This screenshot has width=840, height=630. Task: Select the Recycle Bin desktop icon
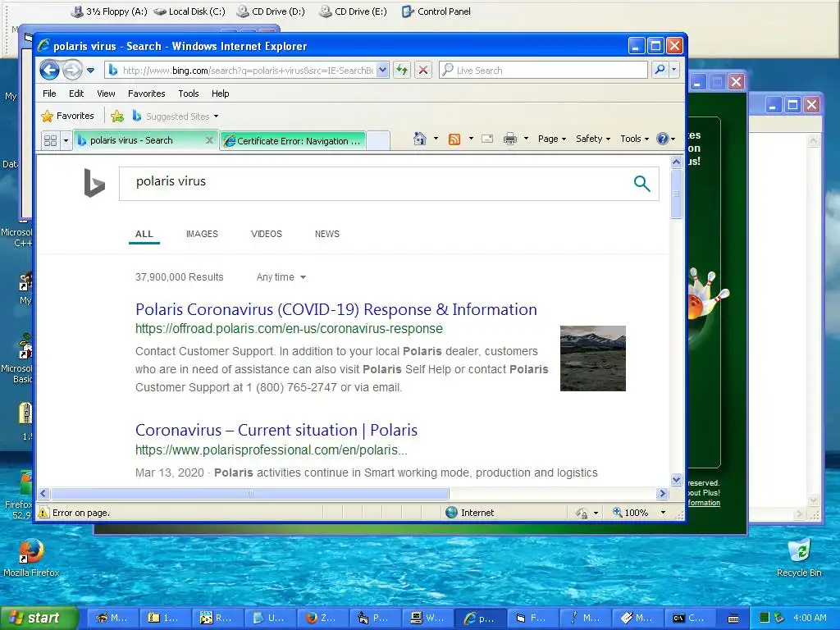799,559
